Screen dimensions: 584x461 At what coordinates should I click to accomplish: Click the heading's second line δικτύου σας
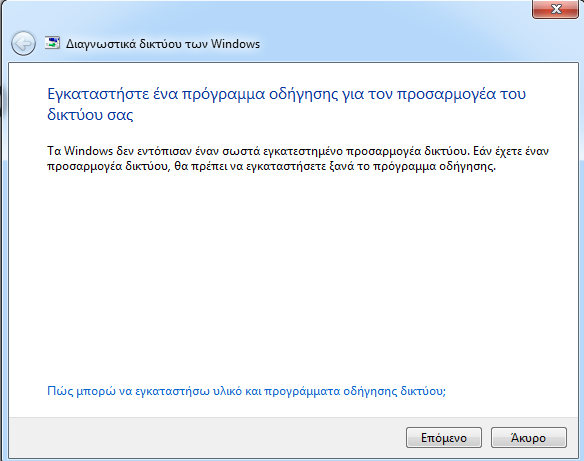tap(90, 114)
